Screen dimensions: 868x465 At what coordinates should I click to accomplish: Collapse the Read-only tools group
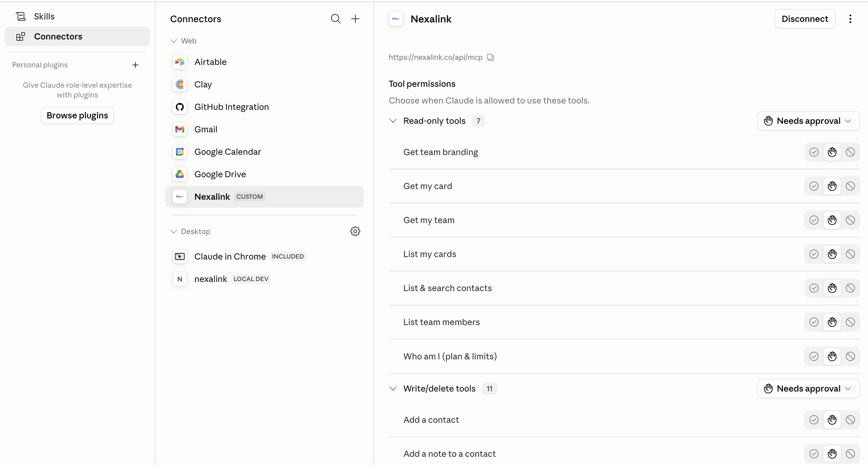393,121
